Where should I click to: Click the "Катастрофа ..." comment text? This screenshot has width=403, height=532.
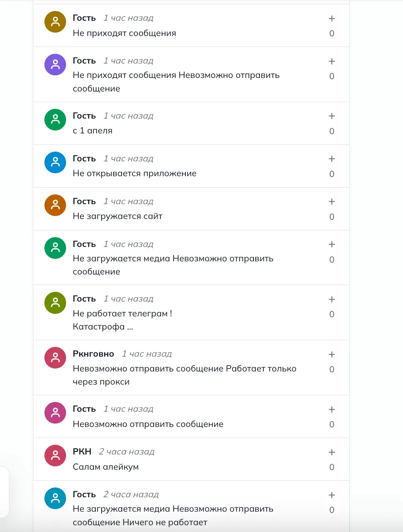tap(103, 327)
